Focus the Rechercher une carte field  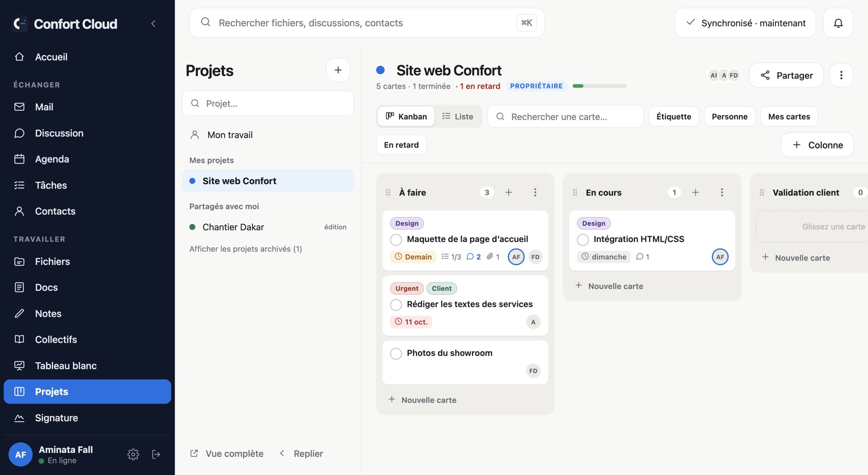pyautogui.click(x=566, y=117)
